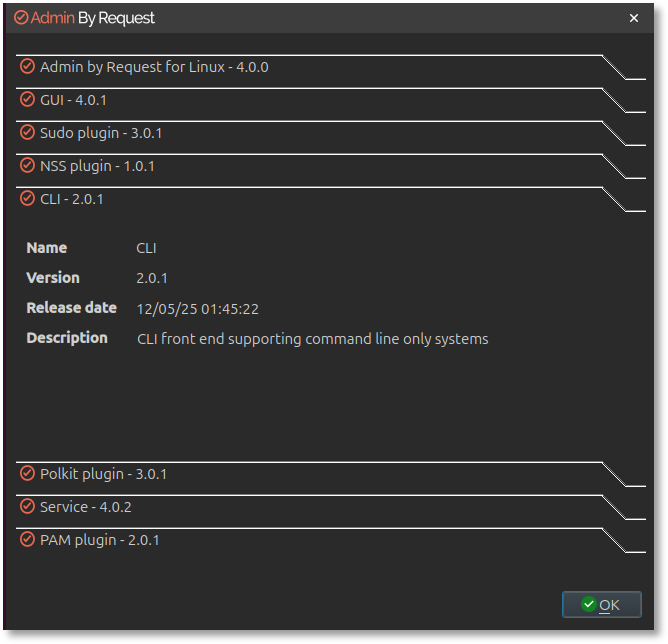Click the Service entry checkmark icon
The image size is (668, 644).
[x=27, y=507]
